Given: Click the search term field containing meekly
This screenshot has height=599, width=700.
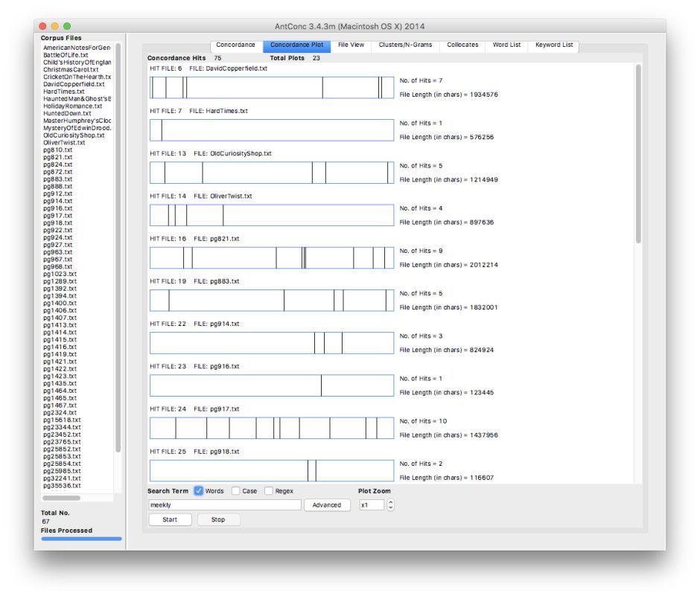Looking at the screenshot, I should (225, 505).
